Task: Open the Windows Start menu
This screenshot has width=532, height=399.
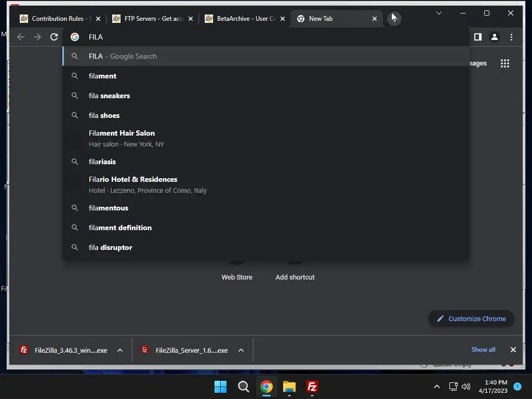Action: pyautogui.click(x=220, y=387)
